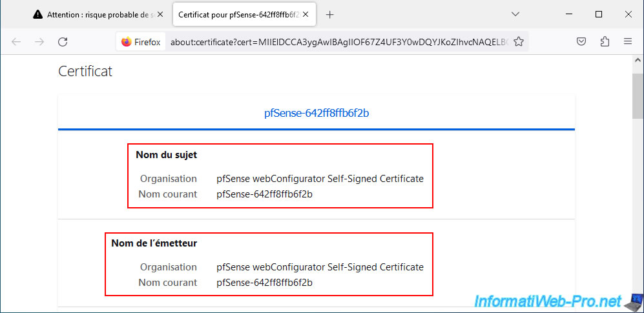Go forward using the right arrow
This screenshot has width=644, height=313.
pos(39,41)
